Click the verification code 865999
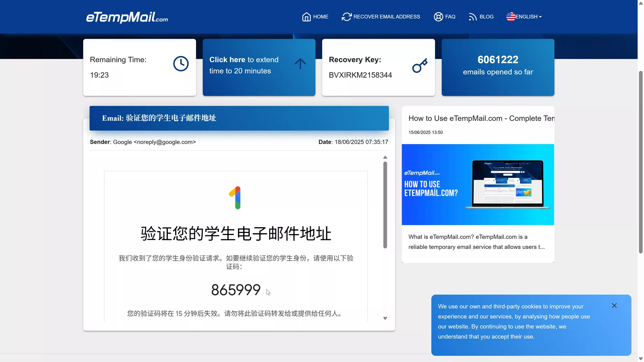Viewport: 644px width, 362px height. point(236,290)
